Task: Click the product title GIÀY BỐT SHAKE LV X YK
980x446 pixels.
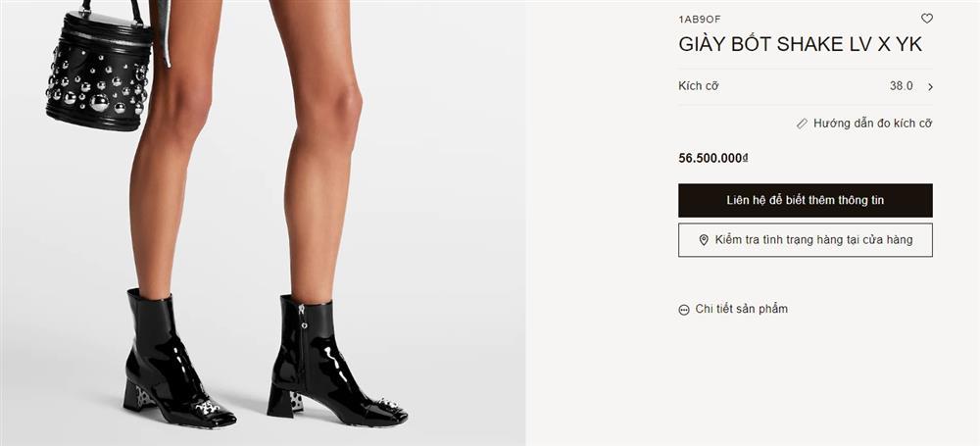Action: [800, 44]
